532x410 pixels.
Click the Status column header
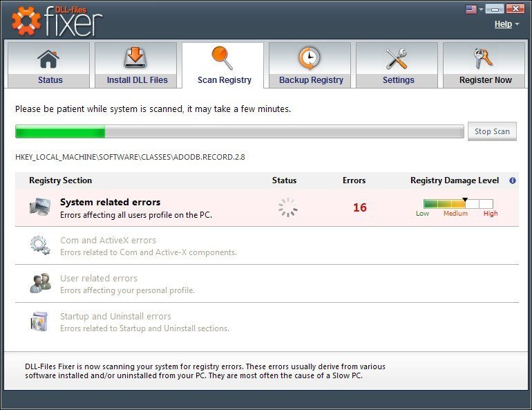pyautogui.click(x=284, y=180)
